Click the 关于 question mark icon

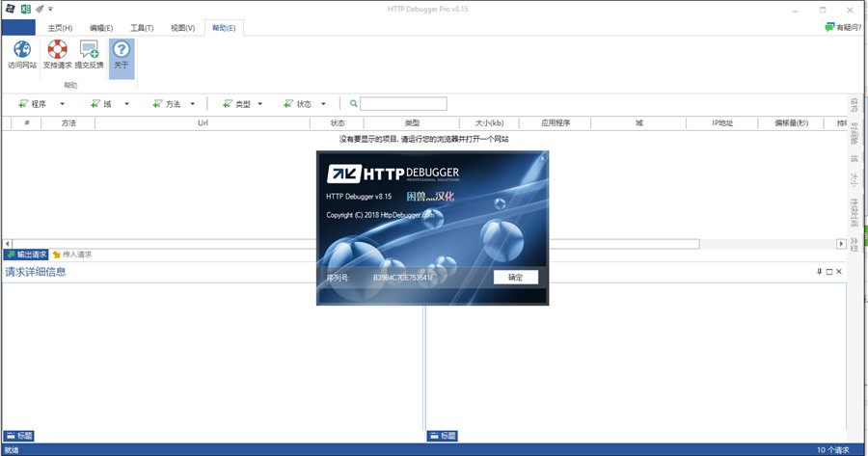(121, 50)
